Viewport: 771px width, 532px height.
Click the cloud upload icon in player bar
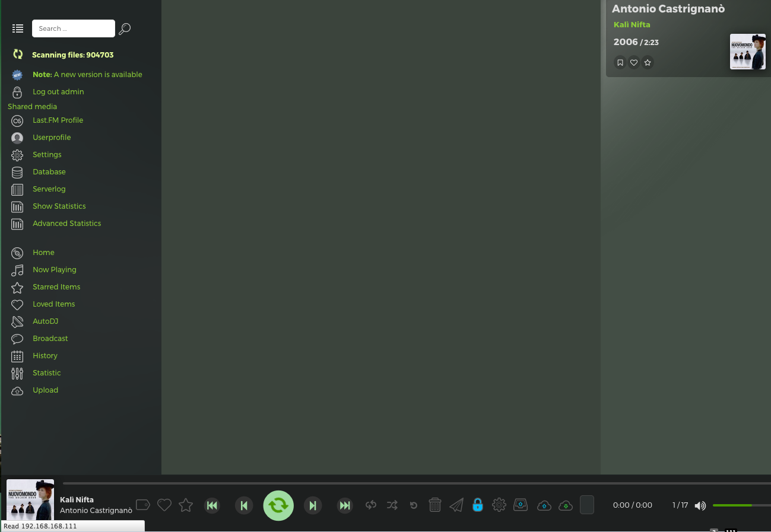[x=544, y=505]
